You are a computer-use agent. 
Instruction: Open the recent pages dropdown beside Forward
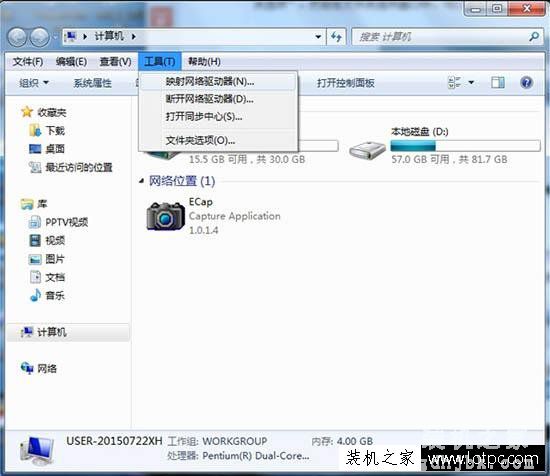pyautogui.click(x=55, y=37)
